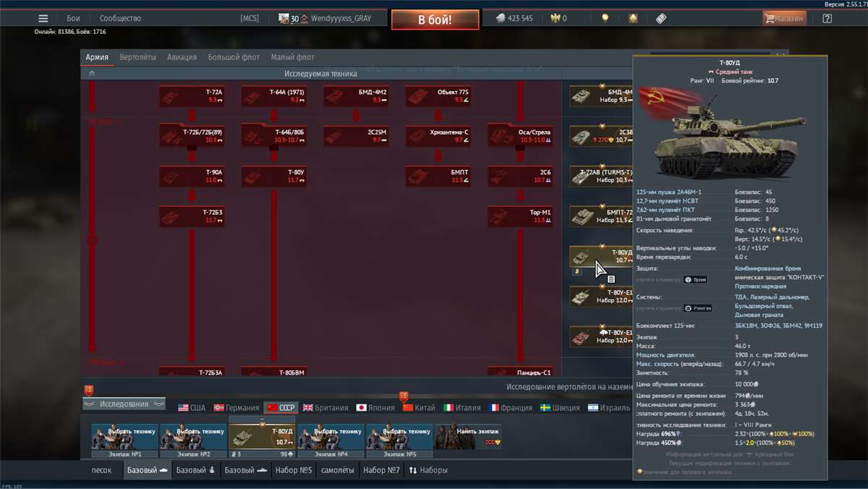Switch to the Вертолёты tab
The height and width of the screenshot is (489, 868).
[x=137, y=57]
